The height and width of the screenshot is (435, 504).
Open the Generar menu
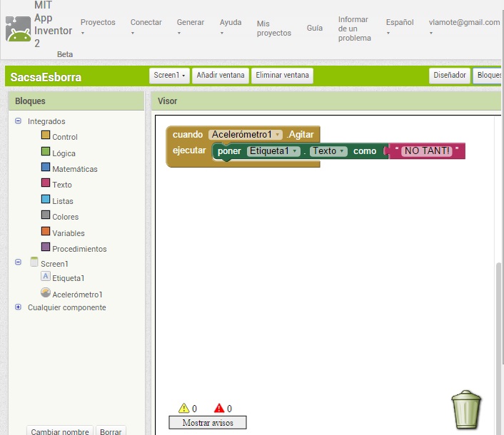(x=191, y=26)
